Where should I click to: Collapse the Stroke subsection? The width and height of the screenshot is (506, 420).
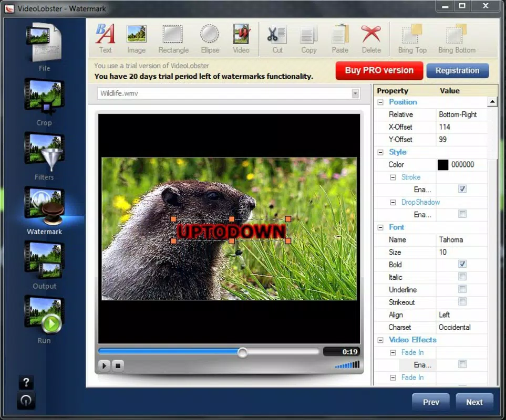[393, 177]
